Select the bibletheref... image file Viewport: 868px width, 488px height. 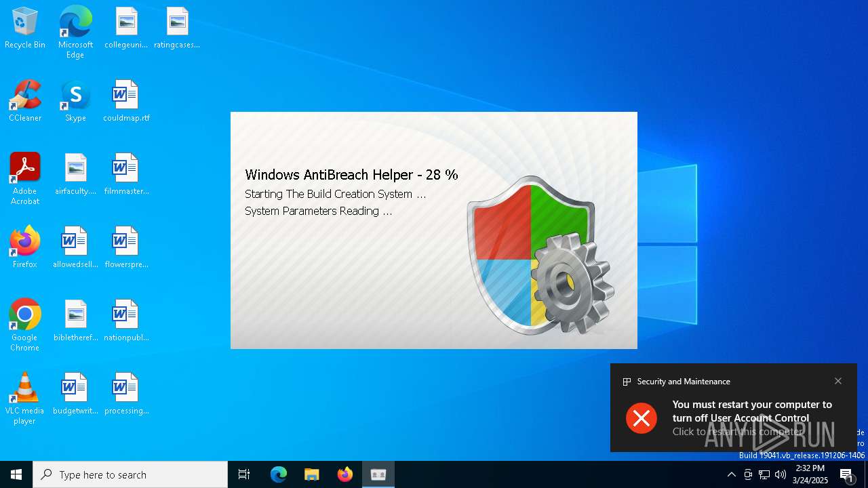75,321
